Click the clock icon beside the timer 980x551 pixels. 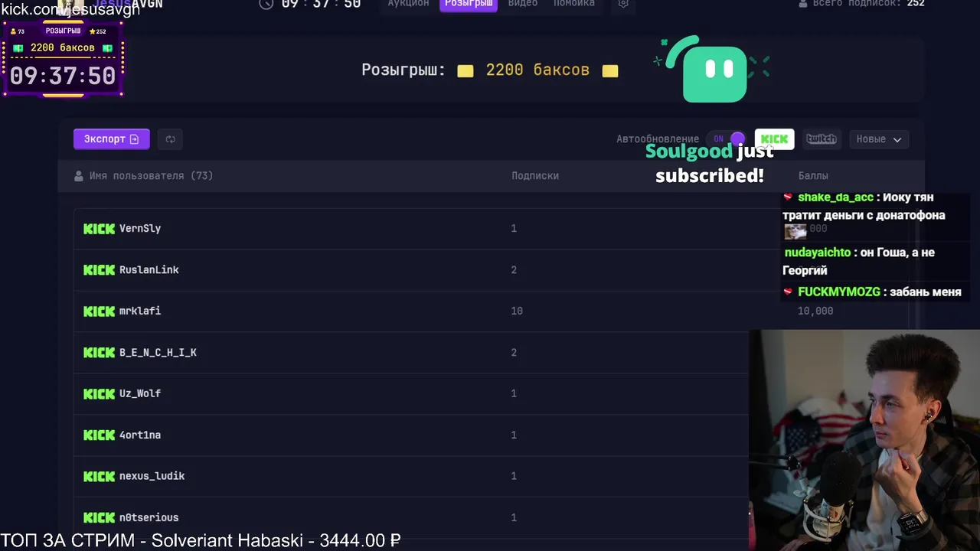(x=266, y=4)
